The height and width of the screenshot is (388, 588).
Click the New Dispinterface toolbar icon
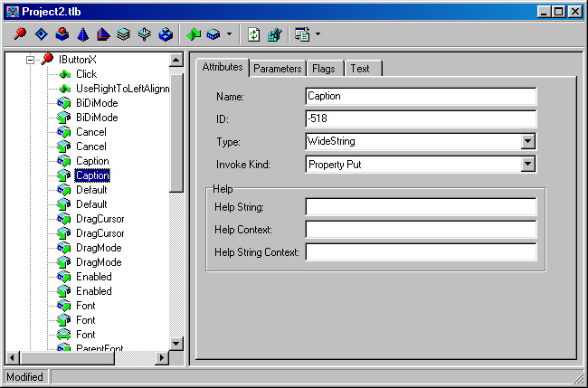(x=41, y=35)
